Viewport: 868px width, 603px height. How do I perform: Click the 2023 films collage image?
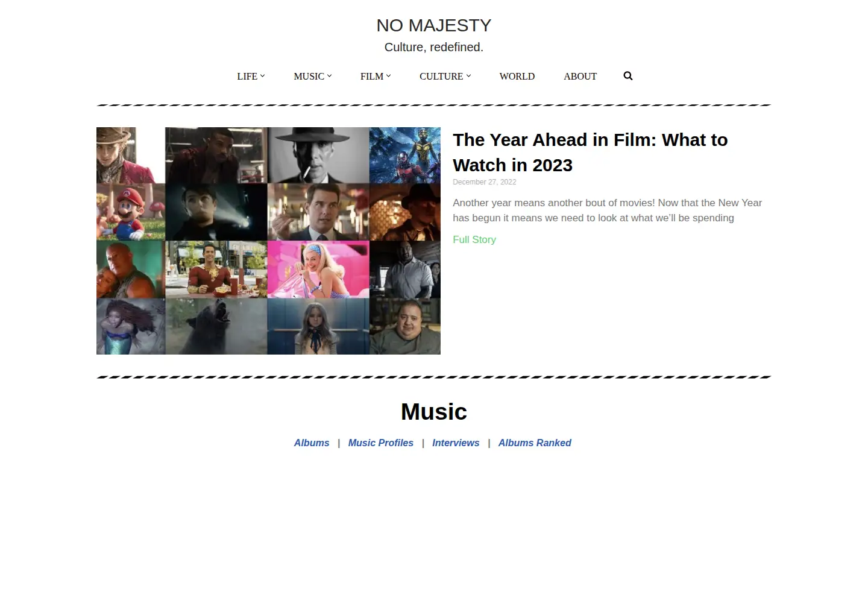point(268,241)
